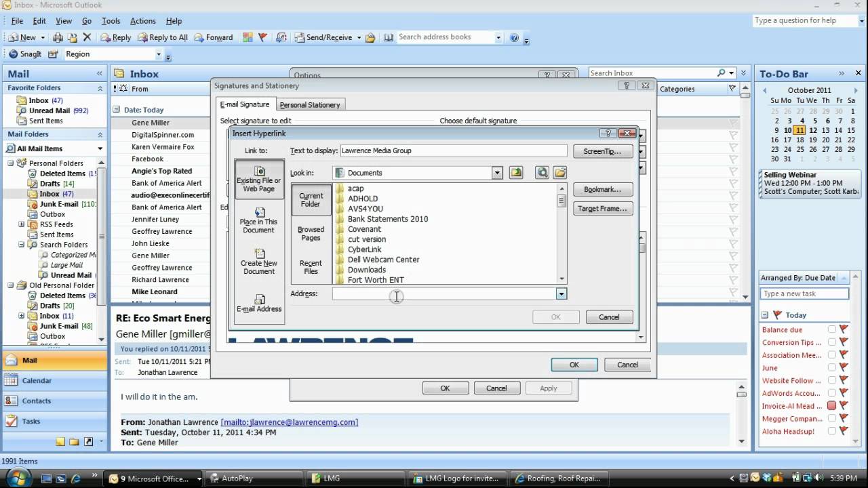Click the ScreenTip... button
This screenshot has height=488, width=868.
click(x=602, y=151)
